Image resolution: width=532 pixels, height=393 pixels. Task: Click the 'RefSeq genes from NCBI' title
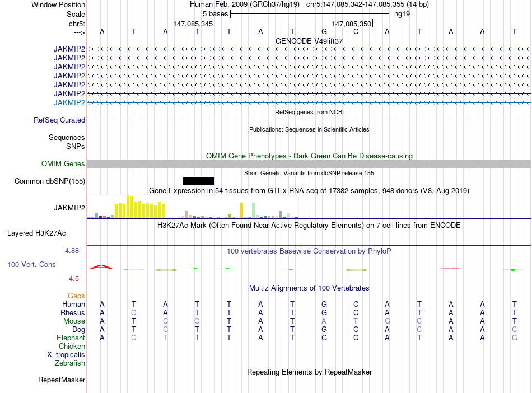(310, 112)
